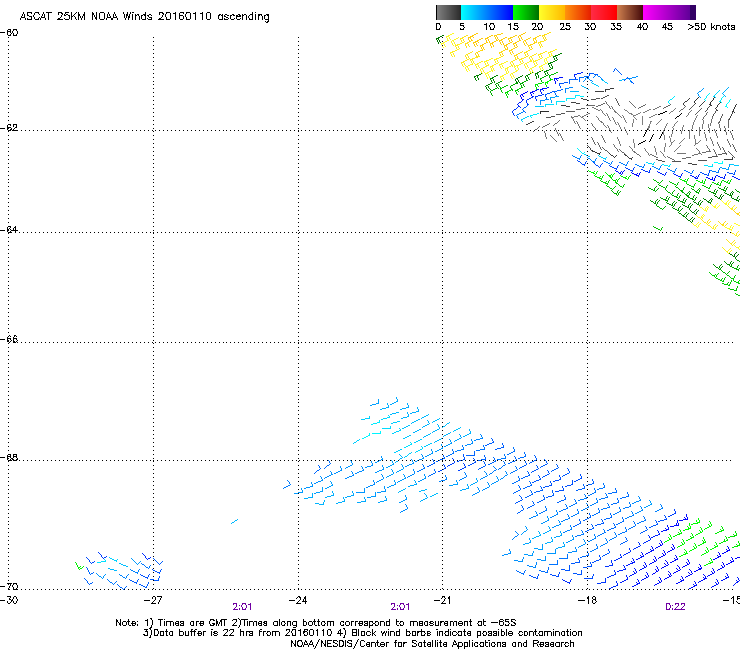The width and height of the screenshot is (740, 650).
Task: Pick the orange 25-30 knots color bar segment
Action: click(x=578, y=12)
